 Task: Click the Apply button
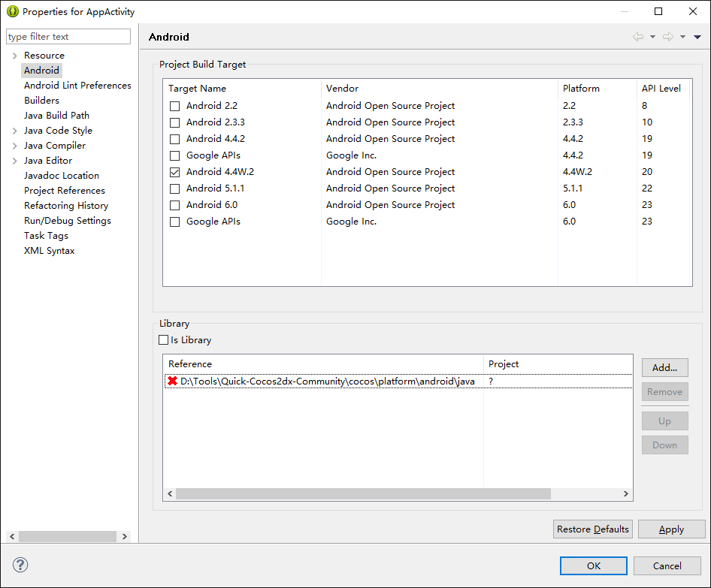click(672, 529)
